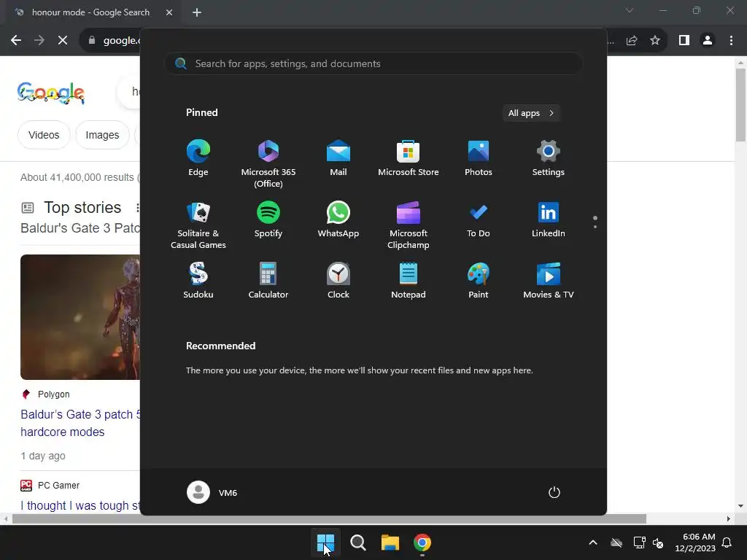Open Solitaire & Casual Games
The height and width of the screenshot is (560, 747).
coord(198,225)
